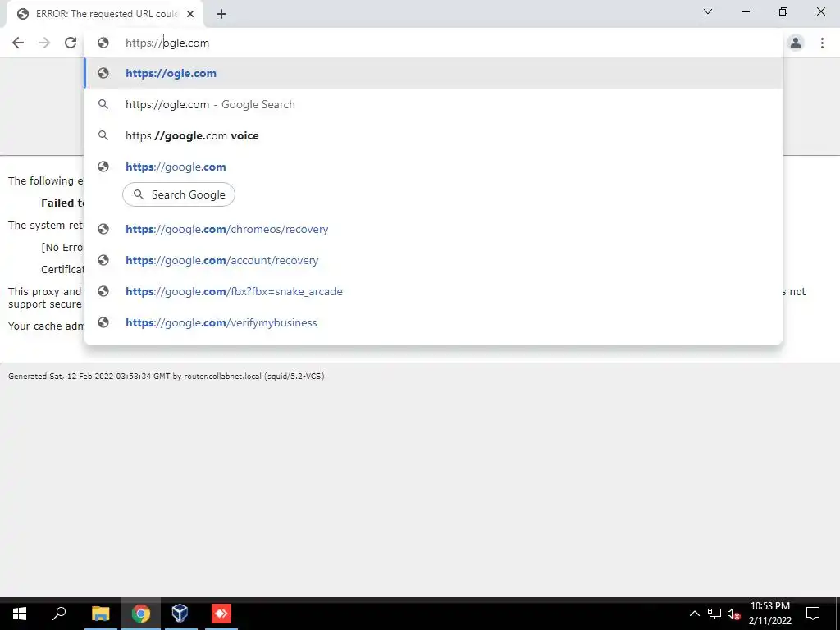This screenshot has height=630, width=840.
Task: Open the google.com/fbx?fbx=snake_arcade suggestion
Action: click(433, 291)
